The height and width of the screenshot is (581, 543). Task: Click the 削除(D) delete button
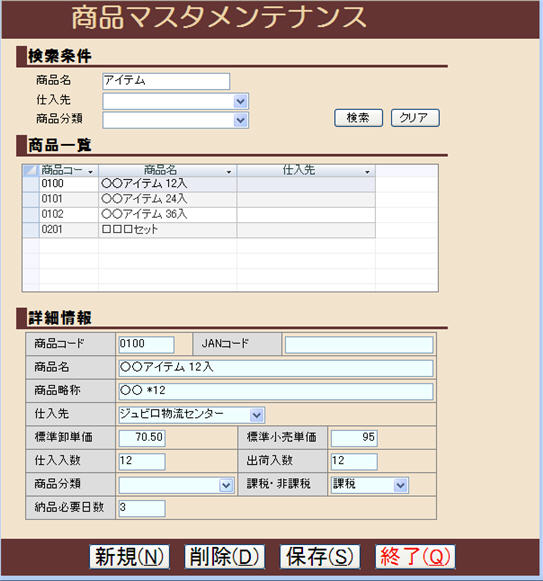(x=225, y=556)
